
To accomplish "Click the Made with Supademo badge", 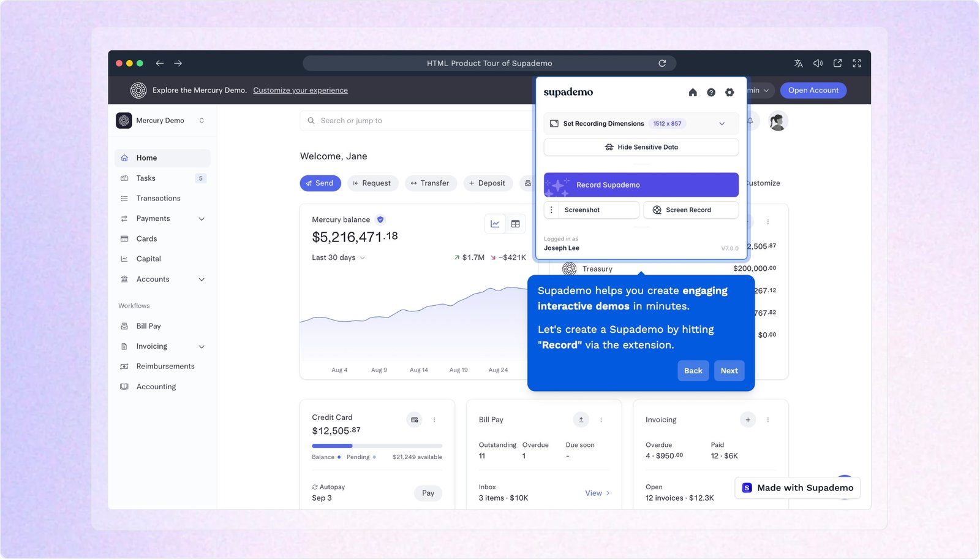I will coord(797,488).
